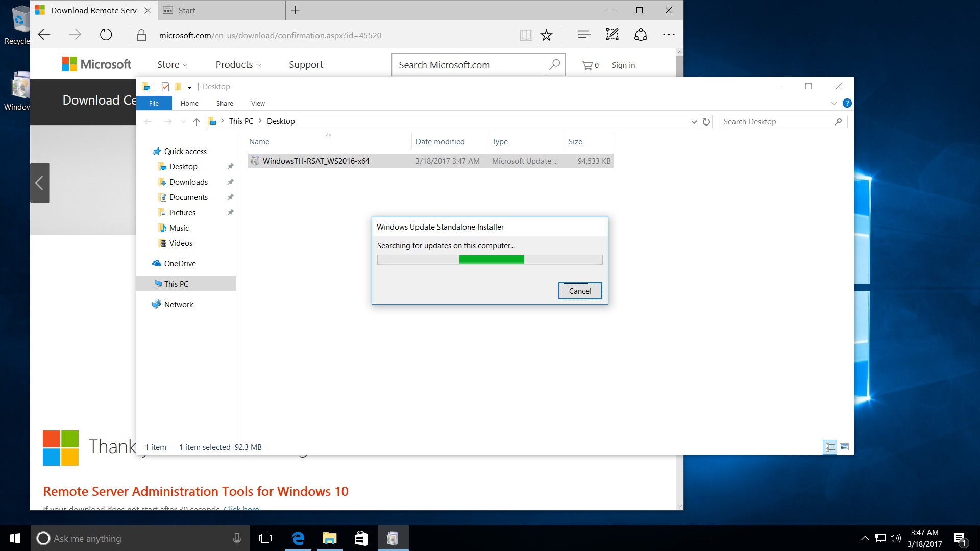980x551 pixels.
Task: Click volume icon in system tray
Action: 895,538
